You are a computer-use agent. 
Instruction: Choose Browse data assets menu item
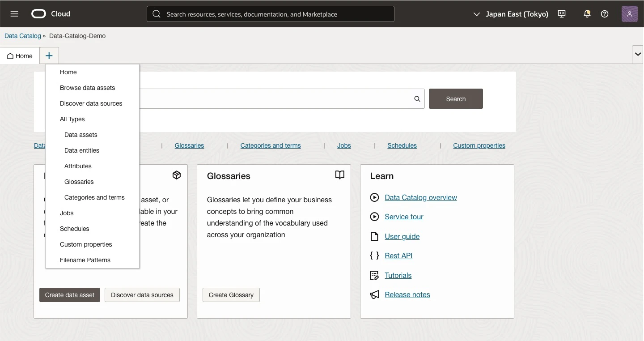click(92, 88)
